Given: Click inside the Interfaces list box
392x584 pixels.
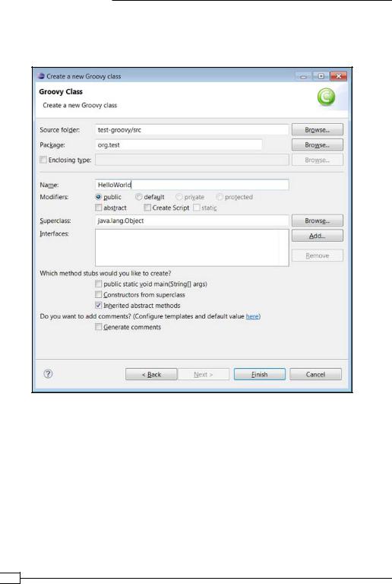Looking at the screenshot, I should (x=192, y=248).
